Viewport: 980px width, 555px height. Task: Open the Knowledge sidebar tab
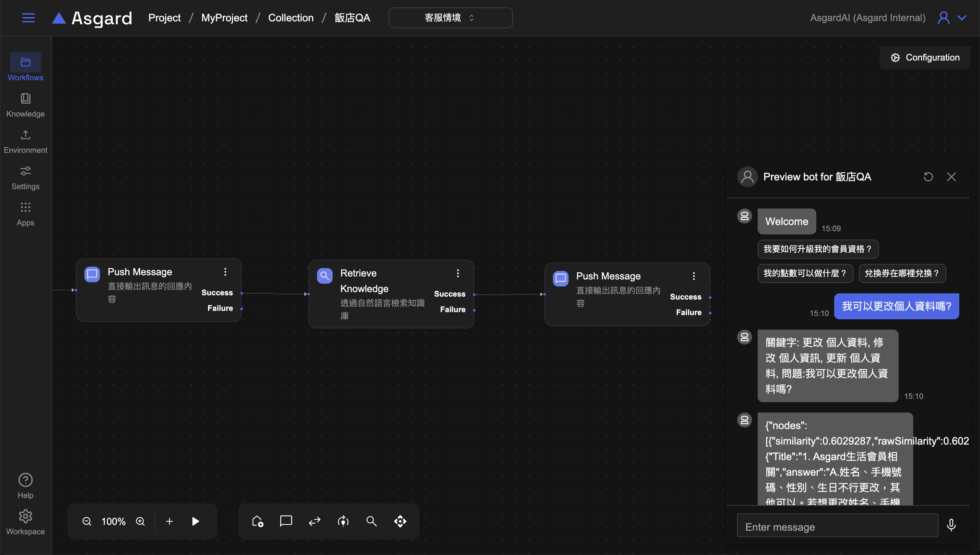pyautogui.click(x=26, y=105)
